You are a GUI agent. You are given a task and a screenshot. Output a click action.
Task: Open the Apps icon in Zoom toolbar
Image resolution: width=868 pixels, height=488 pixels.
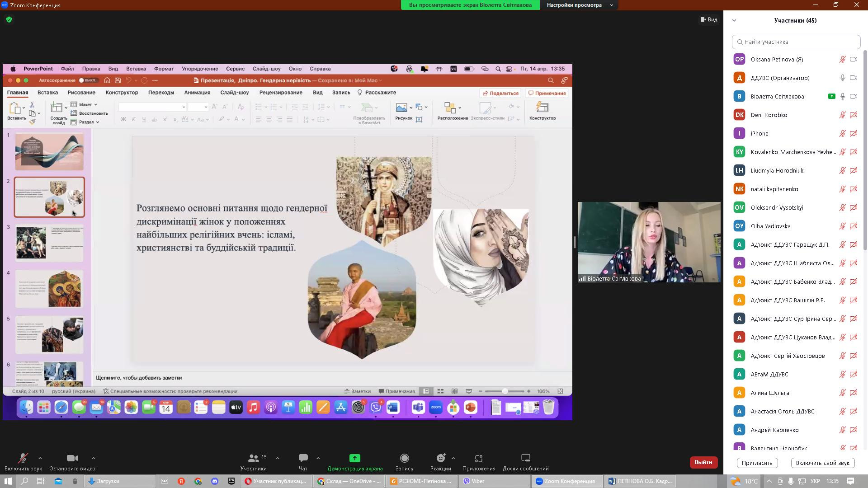pos(479,458)
